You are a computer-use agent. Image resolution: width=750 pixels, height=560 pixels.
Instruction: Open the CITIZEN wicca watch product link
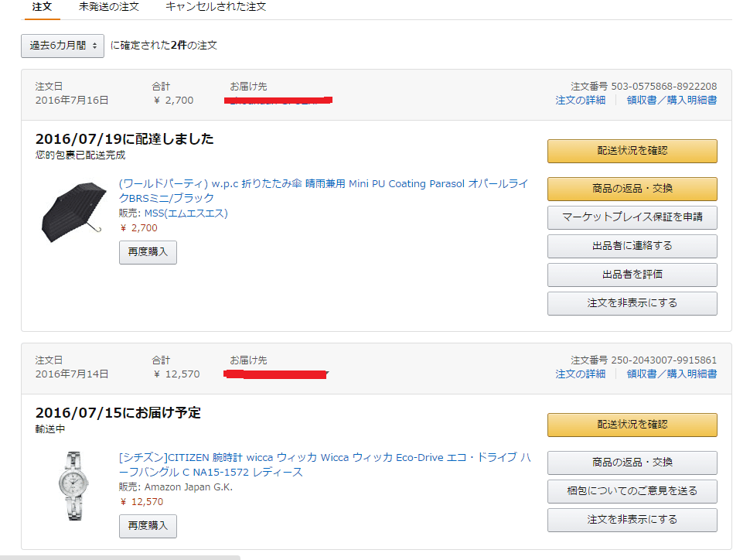325,458
